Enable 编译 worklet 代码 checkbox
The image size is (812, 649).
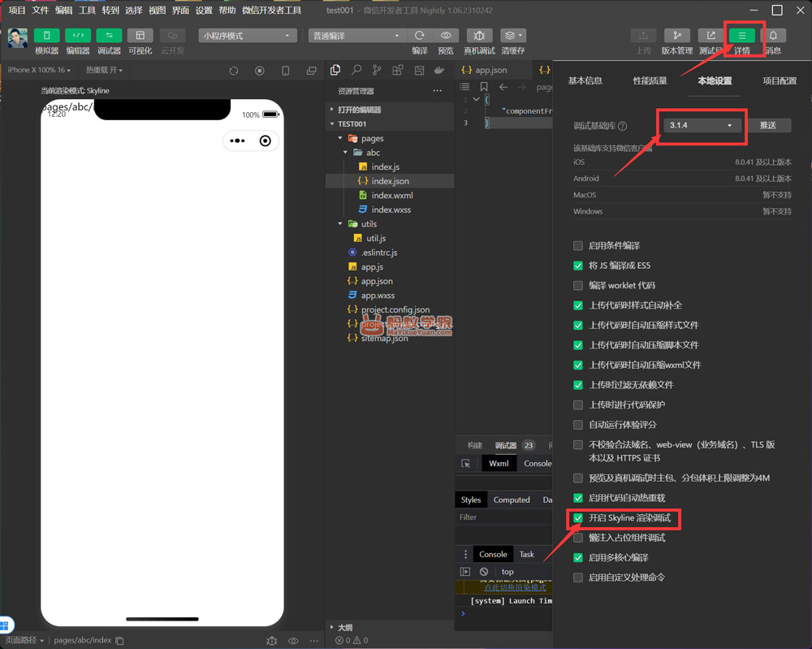[578, 285]
